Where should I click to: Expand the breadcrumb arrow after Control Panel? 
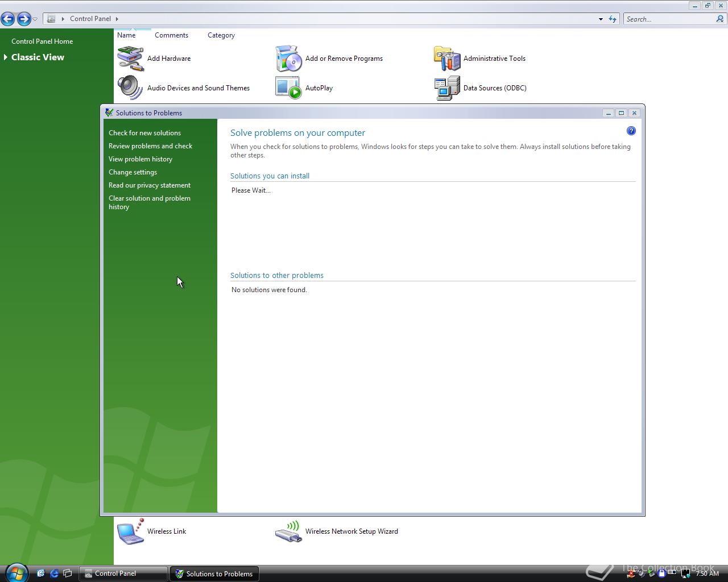[x=117, y=19]
